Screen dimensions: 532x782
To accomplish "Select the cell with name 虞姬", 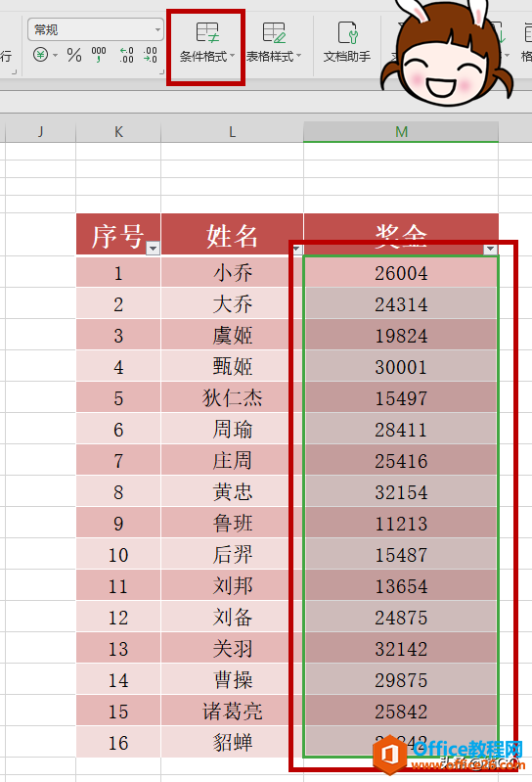I will point(232,335).
